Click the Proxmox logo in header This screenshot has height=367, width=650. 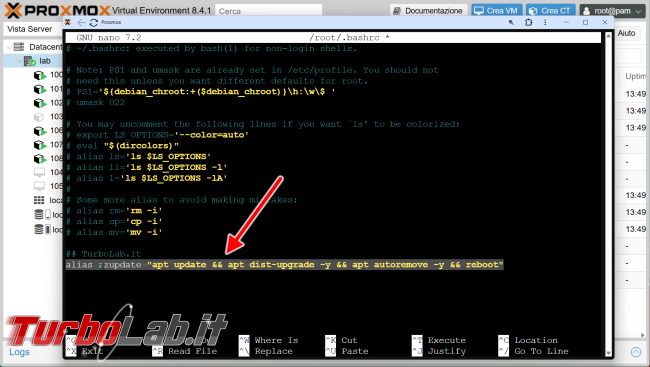tap(57, 10)
